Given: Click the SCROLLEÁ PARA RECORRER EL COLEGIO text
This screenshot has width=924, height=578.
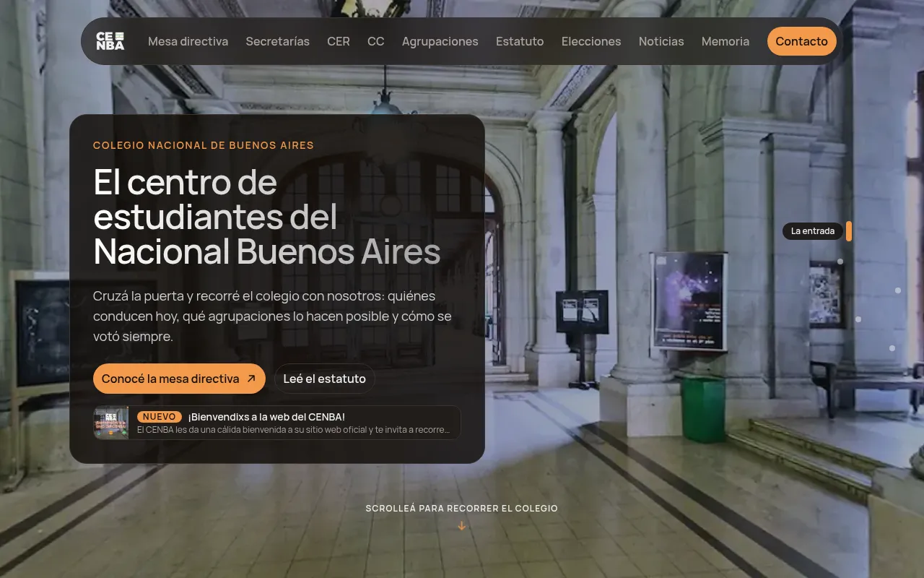Looking at the screenshot, I should pyautogui.click(x=462, y=509).
